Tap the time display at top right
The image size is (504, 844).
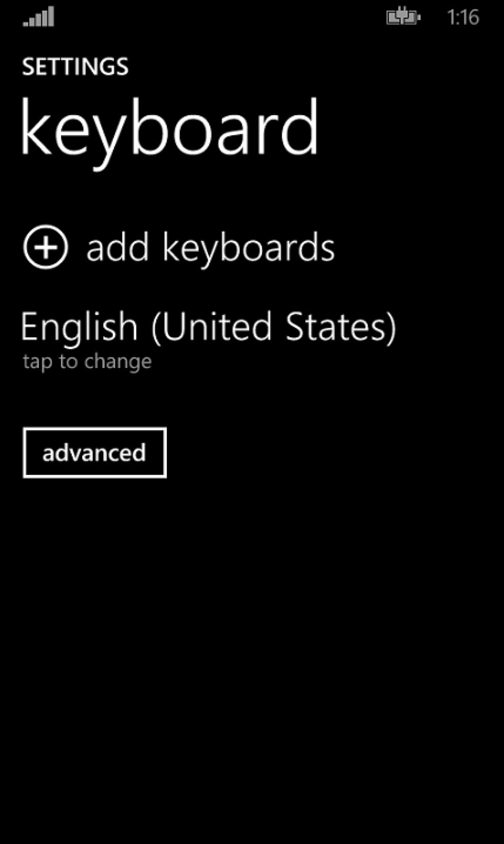point(463,17)
